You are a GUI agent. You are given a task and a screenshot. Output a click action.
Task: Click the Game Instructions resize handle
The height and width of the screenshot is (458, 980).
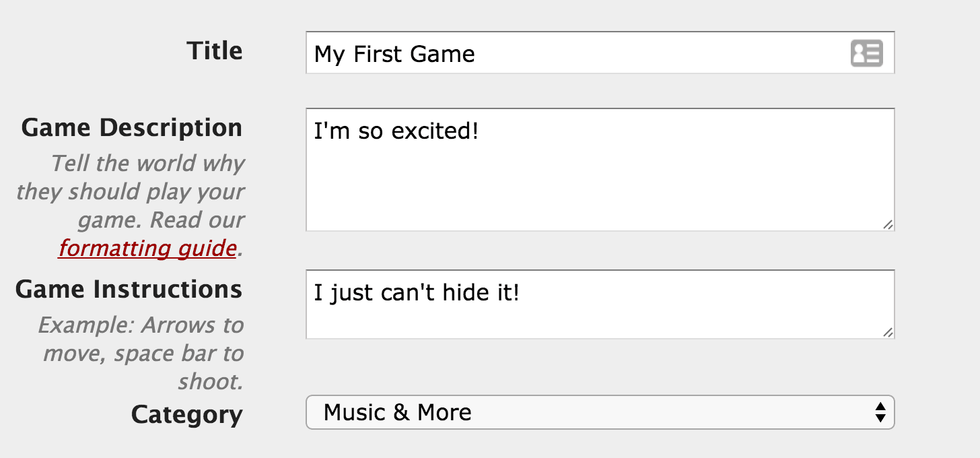[888, 332]
